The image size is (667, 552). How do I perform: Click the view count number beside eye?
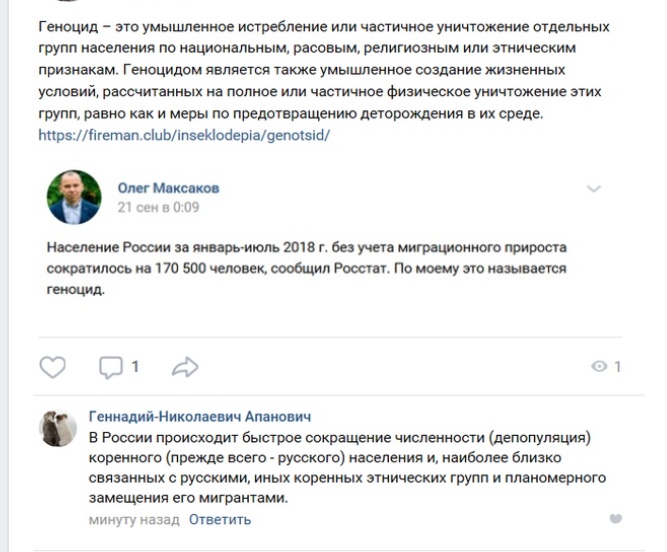(x=618, y=367)
